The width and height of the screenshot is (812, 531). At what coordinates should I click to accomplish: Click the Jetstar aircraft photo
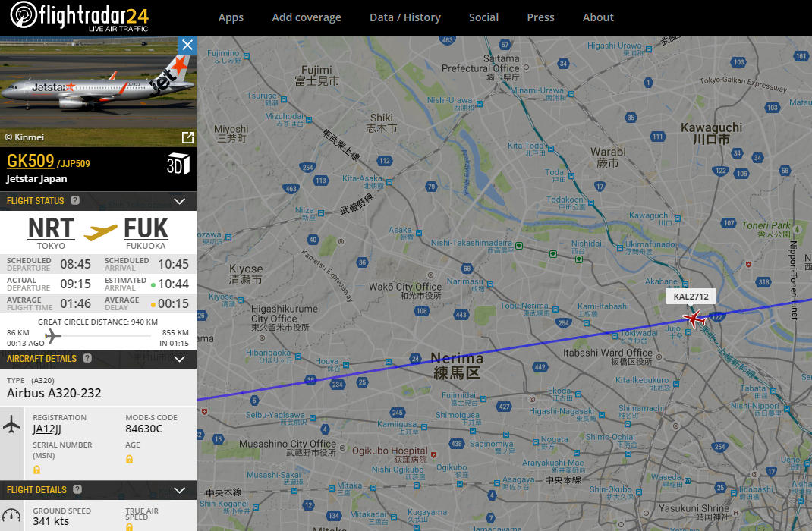click(98, 91)
